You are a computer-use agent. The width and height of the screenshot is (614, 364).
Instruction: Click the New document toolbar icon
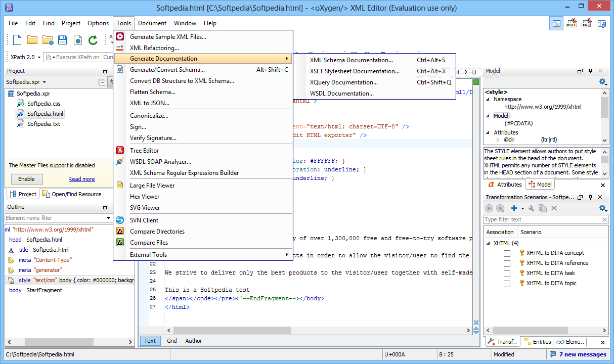coord(18,40)
